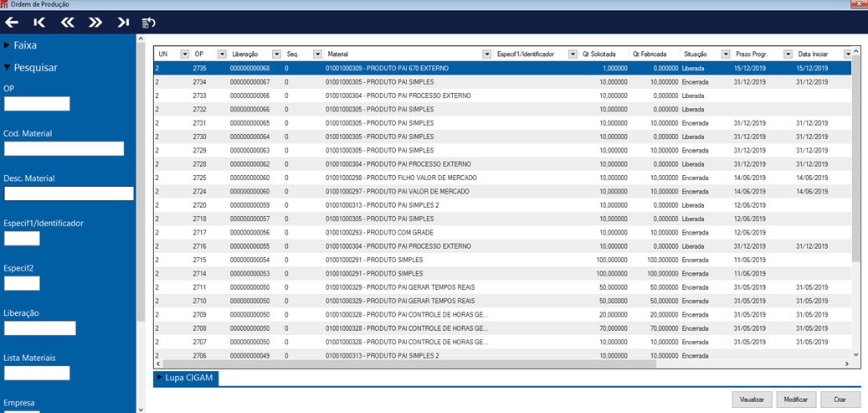Collapse the Pesquisar section

pyautogui.click(x=30, y=68)
